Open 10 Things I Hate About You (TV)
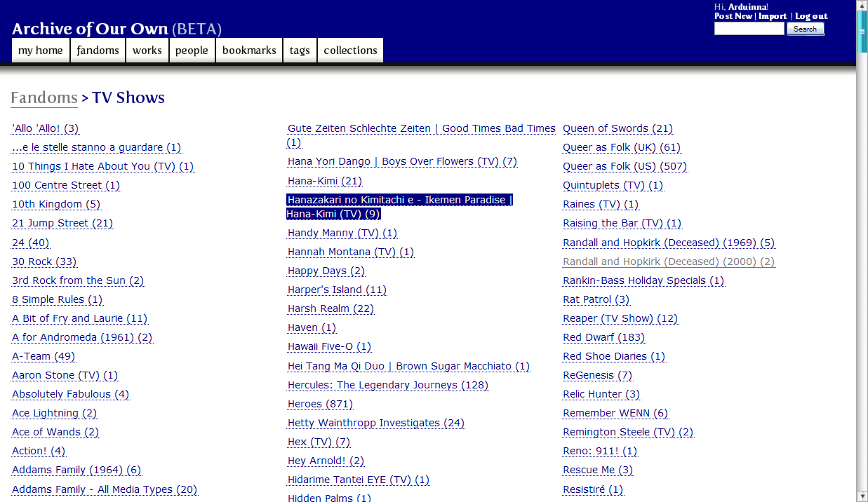 tap(103, 166)
